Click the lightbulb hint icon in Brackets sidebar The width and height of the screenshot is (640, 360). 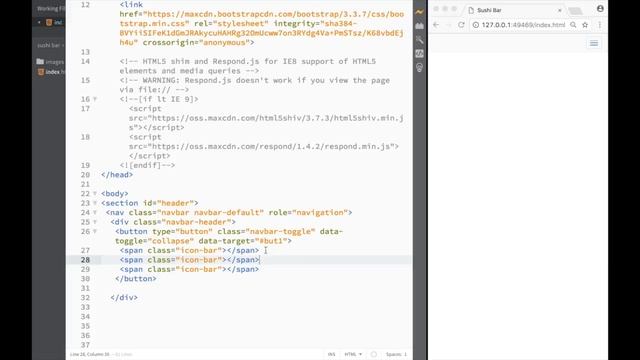pos(419,67)
